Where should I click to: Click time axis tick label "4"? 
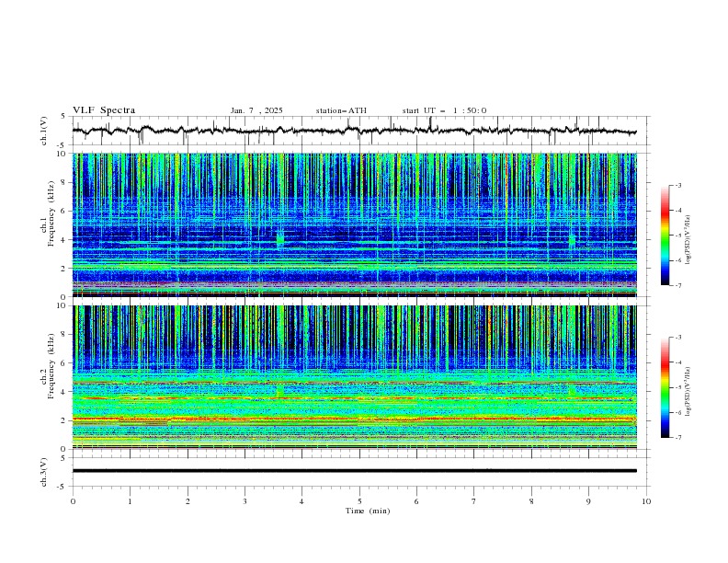tap(301, 501)
